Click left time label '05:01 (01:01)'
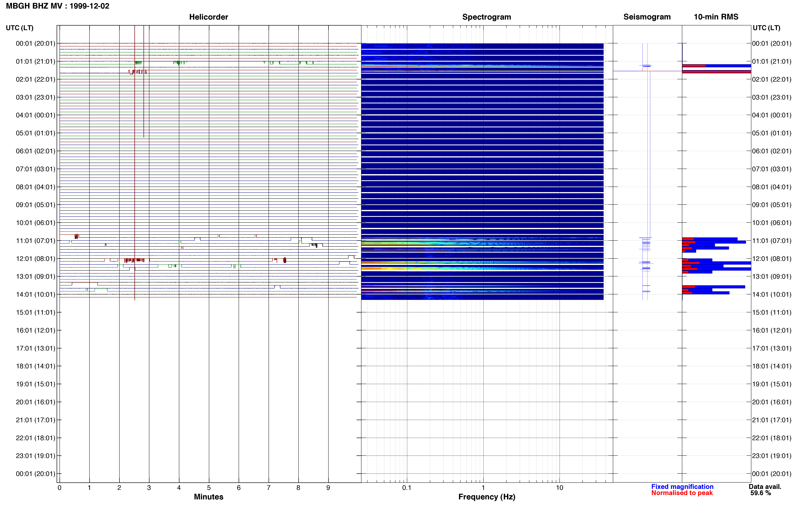This screenshot has height=508, width=812. pos(36,133)
